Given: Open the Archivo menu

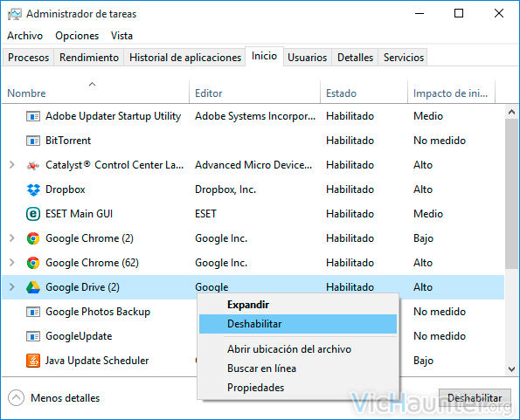Looking at the screenshot, I should [24, 36].
